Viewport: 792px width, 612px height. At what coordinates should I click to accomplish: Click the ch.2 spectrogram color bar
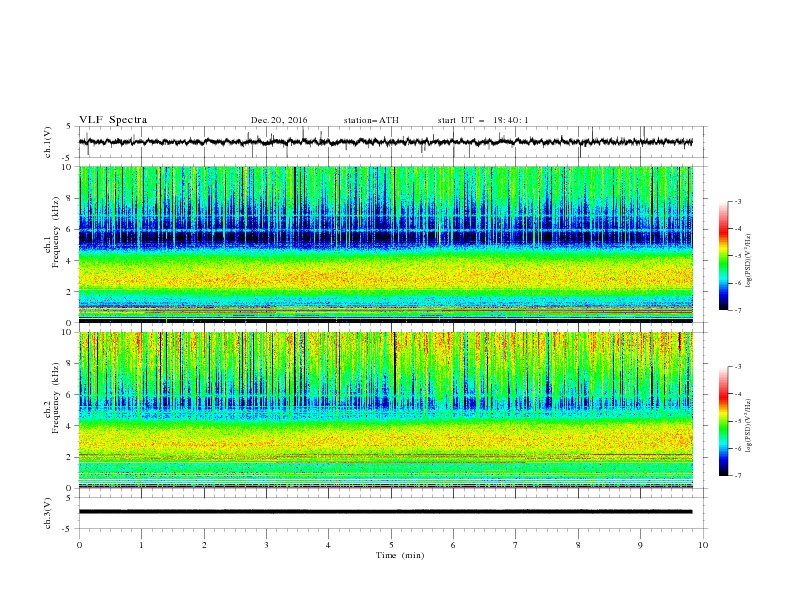pos(723,421)
